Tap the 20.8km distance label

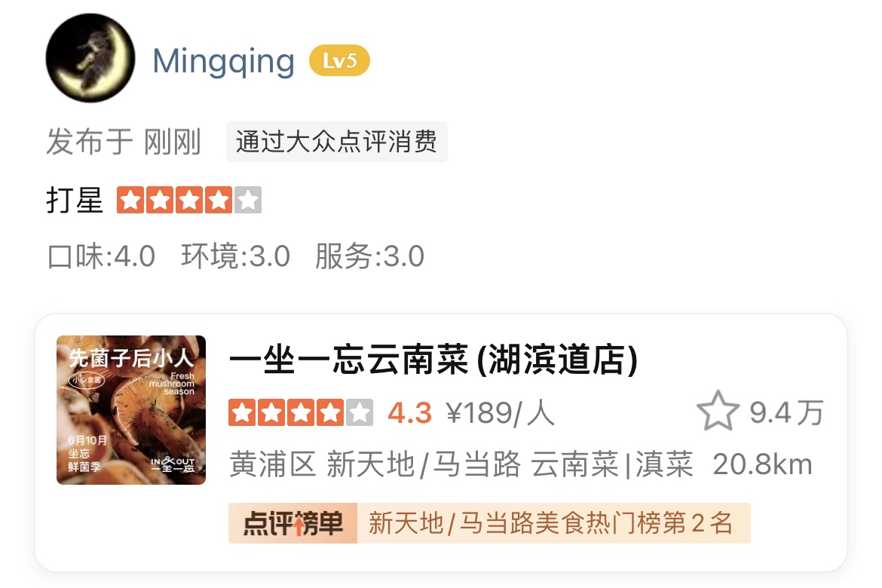click(x=762, y=465)
